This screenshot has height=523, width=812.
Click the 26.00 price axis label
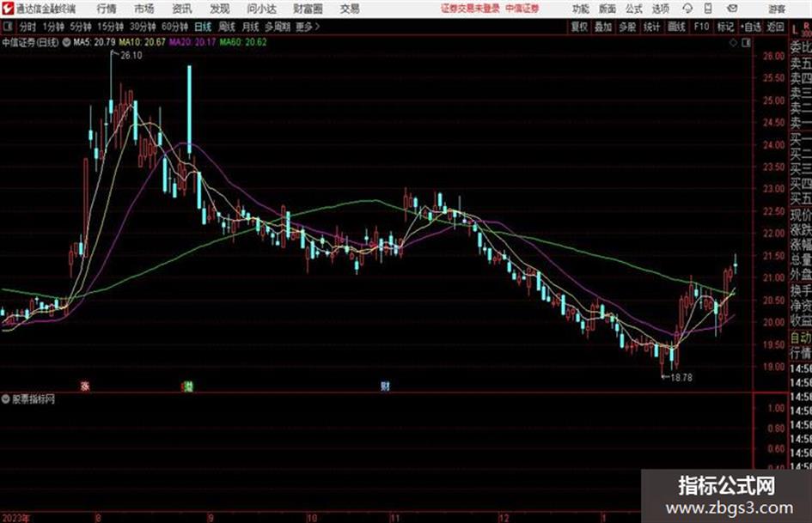[773, 56]
